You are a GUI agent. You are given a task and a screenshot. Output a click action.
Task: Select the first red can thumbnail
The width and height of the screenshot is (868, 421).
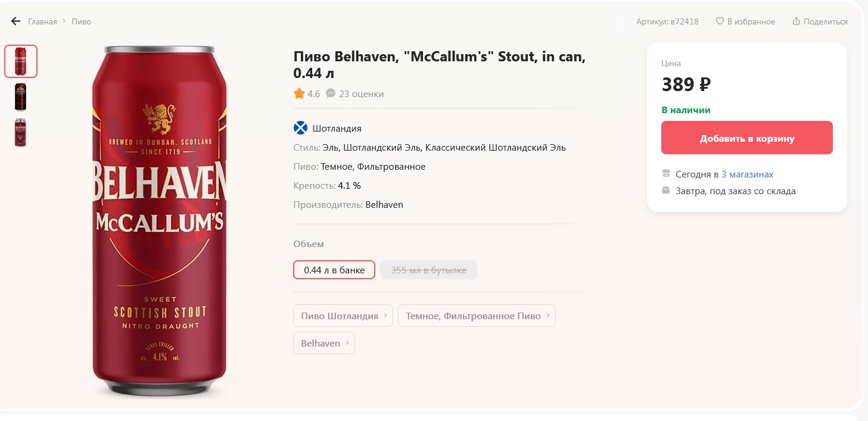(21, 61)
